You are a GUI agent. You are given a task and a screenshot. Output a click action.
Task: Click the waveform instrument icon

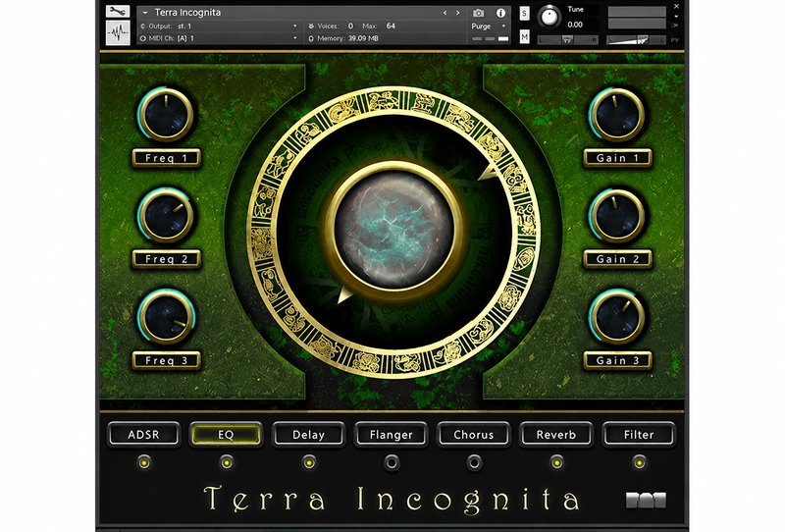click(x=118, y=33)
